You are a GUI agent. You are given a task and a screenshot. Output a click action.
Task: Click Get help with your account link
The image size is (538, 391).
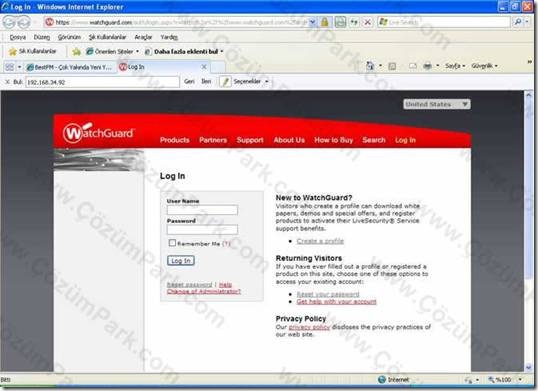coord(336,301)
